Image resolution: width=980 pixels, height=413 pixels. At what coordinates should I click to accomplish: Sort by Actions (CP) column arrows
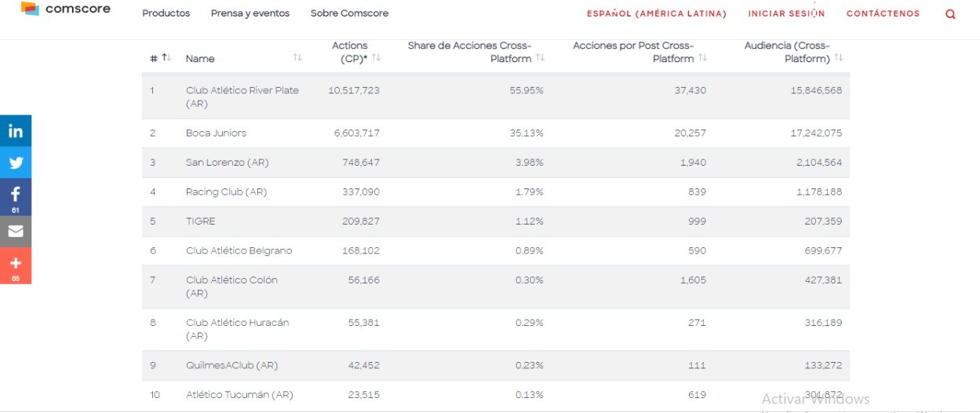click(x=377, y=57)
